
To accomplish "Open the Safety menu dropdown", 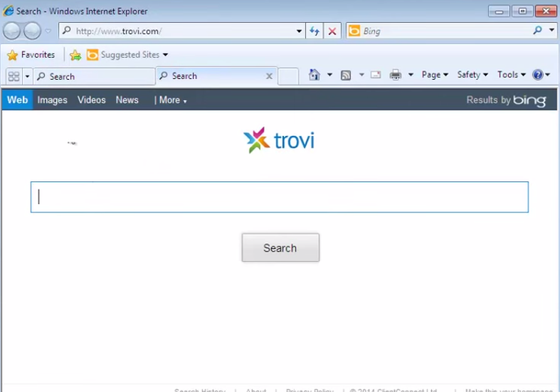I will pos(472,75).
